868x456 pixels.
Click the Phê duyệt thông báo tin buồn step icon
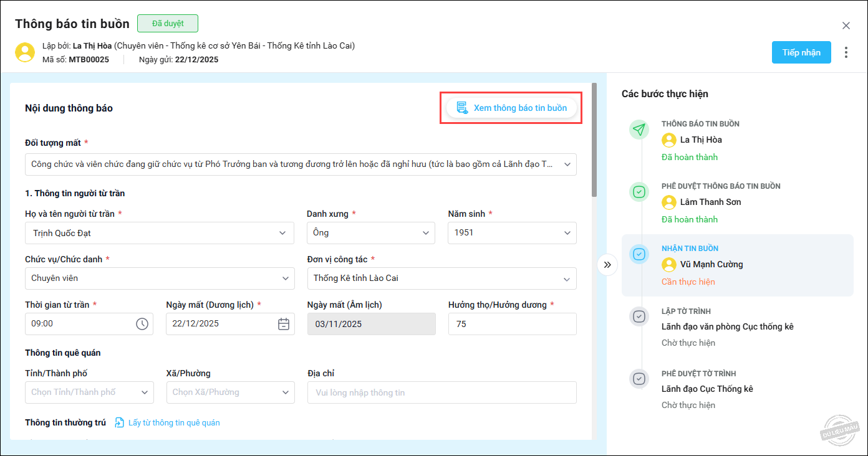pyautogui.click(x=639, y=192)
